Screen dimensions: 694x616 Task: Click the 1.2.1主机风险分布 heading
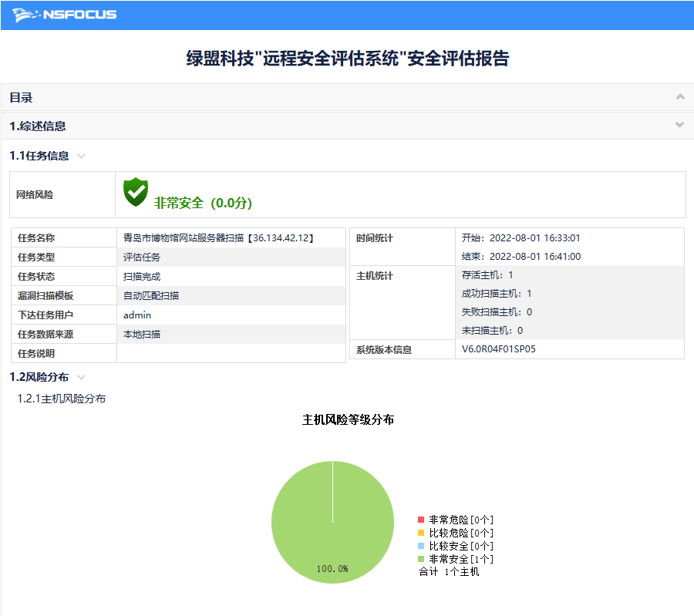point(62,399)
